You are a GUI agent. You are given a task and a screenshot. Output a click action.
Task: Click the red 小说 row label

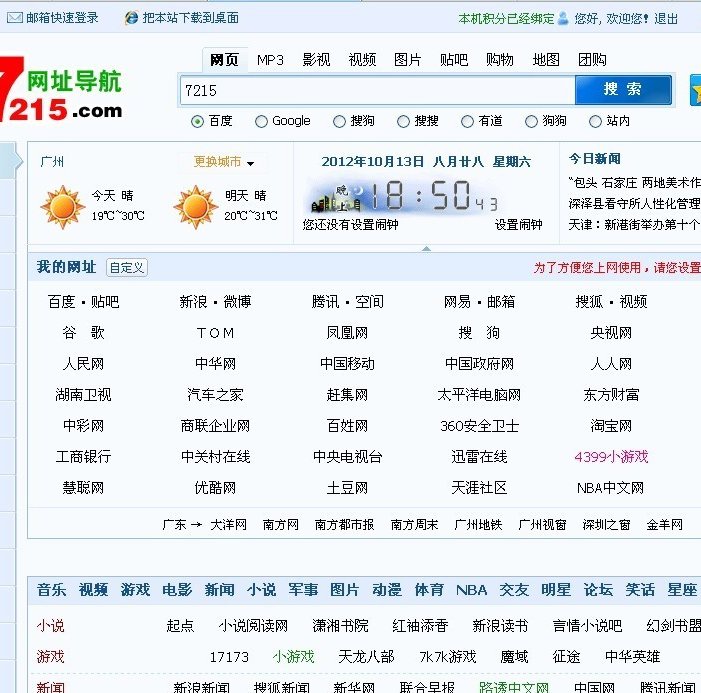51,625
